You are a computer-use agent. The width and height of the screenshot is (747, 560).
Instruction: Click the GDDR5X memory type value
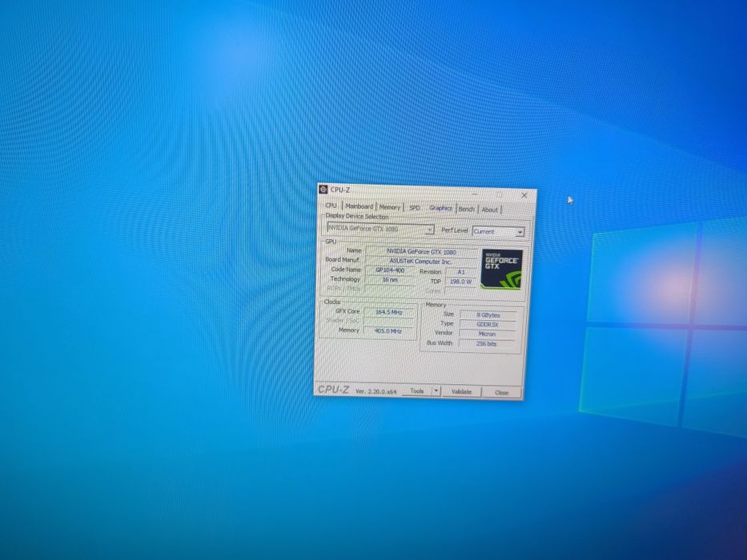click(x=488, y=324)
